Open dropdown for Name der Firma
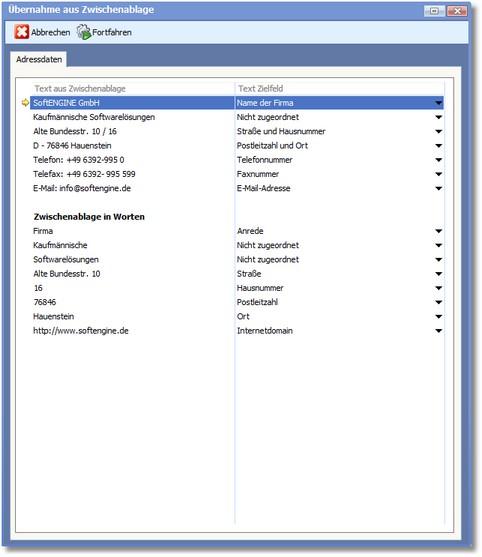This screenshot has height=557, width=482. (439, 103)
